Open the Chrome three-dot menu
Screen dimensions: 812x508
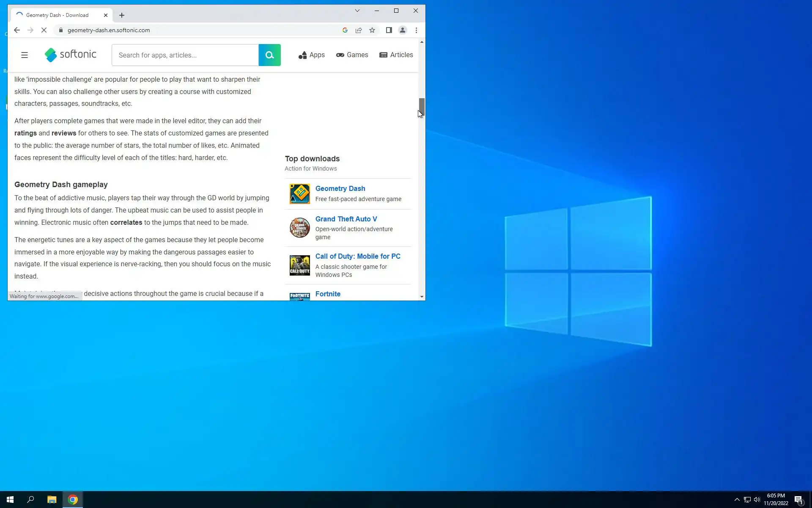[416, 30]
